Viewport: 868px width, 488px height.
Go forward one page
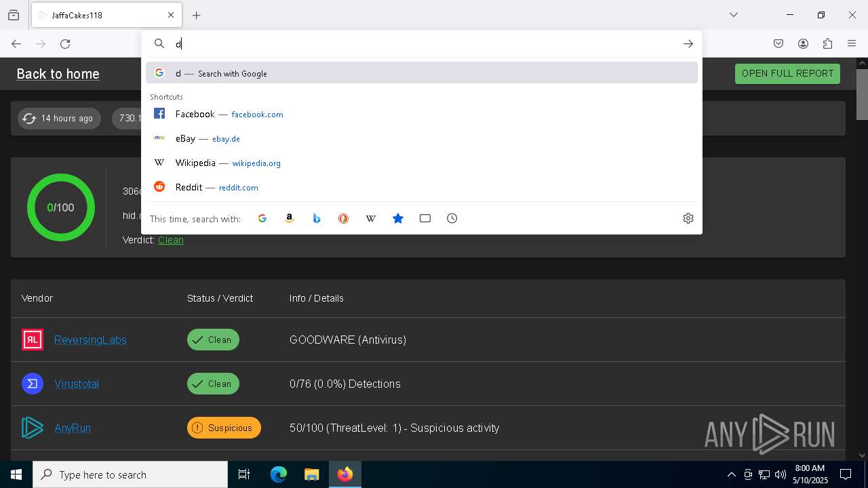point(41,43)
